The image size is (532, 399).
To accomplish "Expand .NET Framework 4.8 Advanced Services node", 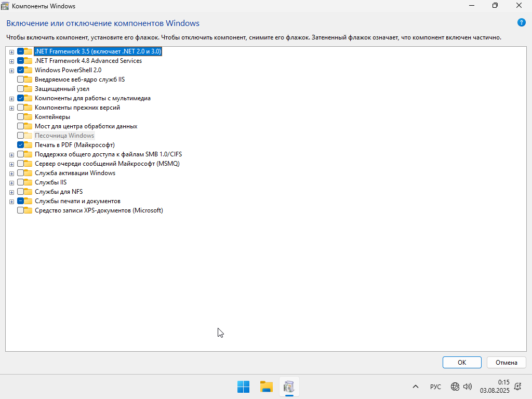I will coord(11,61).
